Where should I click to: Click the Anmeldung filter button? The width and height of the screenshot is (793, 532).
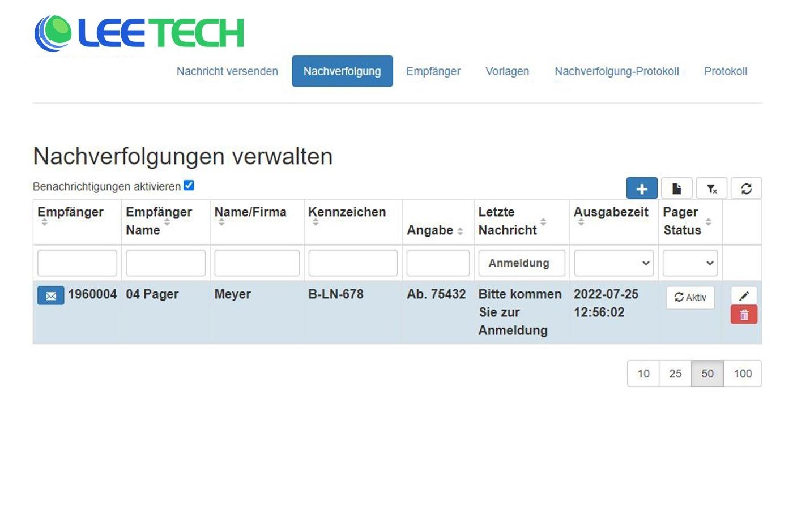click(x=521, y=263)
